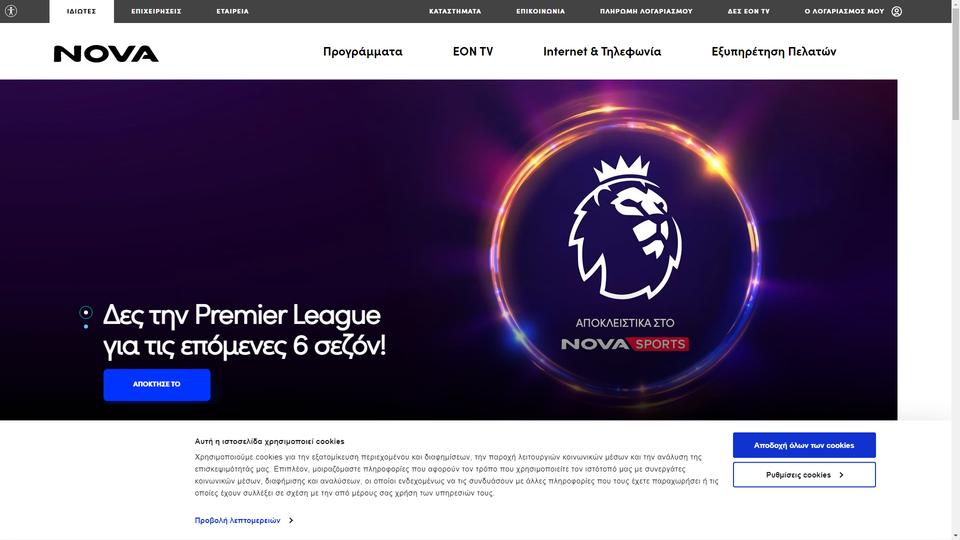Image resolution: width=960 pixels, height=540 pixels.
Task: Open the ΕΤΑΙΡΕΙΑ tab
Action: point(233,11)
